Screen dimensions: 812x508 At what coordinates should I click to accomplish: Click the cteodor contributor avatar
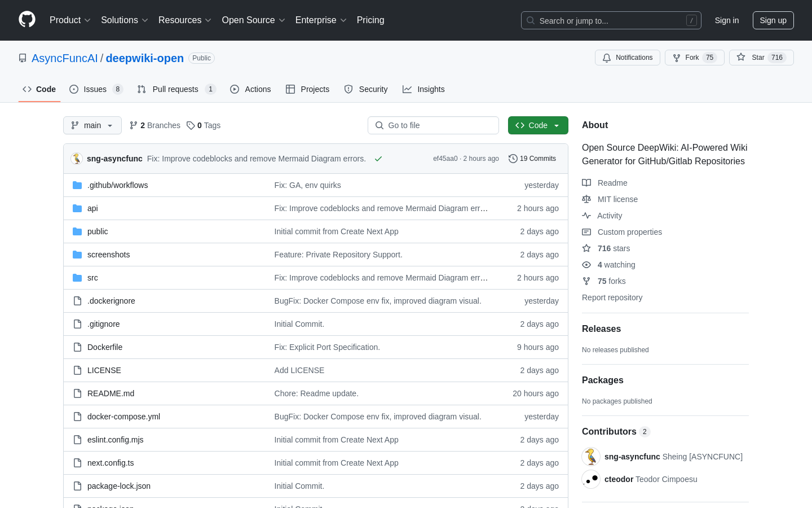[x=591, y=479]
